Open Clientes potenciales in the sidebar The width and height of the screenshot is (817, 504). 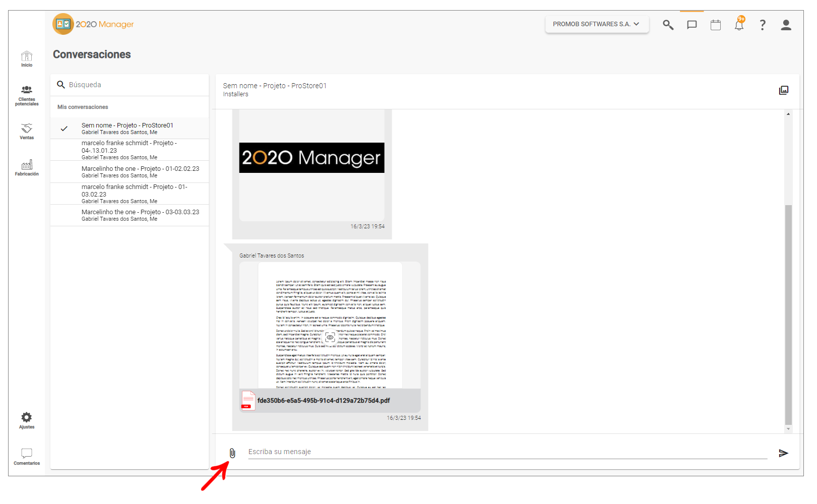(x=27, y=96)
